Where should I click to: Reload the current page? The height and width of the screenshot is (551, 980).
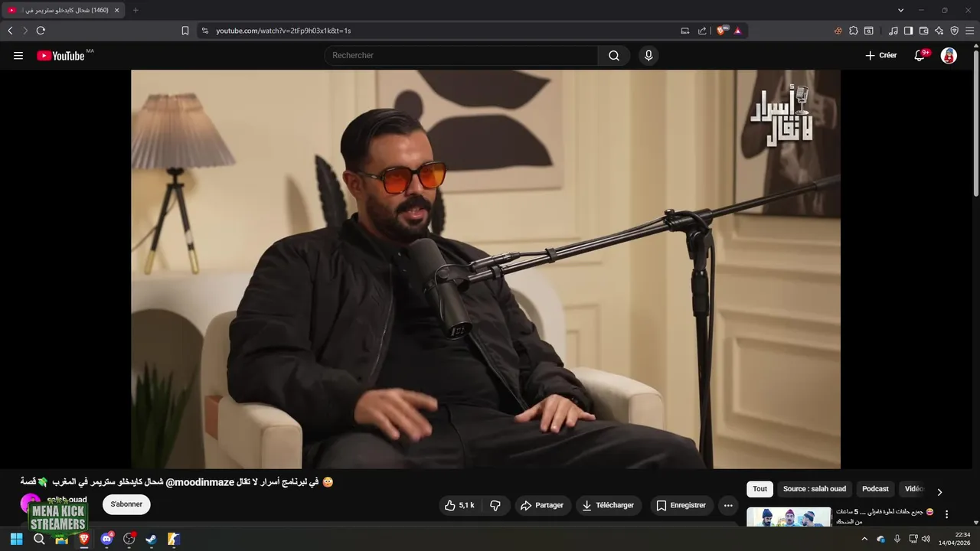click(x=41, y=31)
